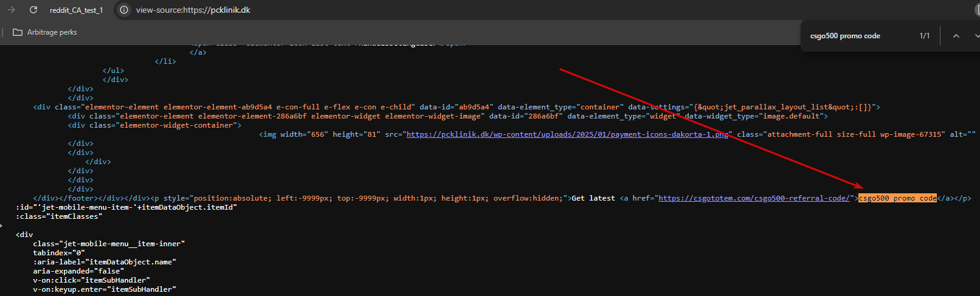Click the closing </a> tag line near the top

(198, 52)
